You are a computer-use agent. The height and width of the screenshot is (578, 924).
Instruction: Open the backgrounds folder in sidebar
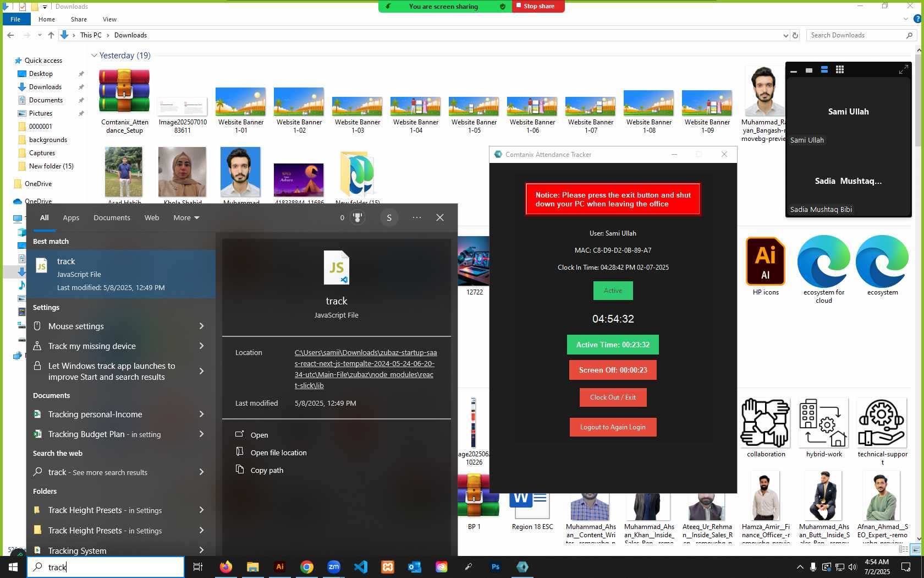(x=48, y=140)
